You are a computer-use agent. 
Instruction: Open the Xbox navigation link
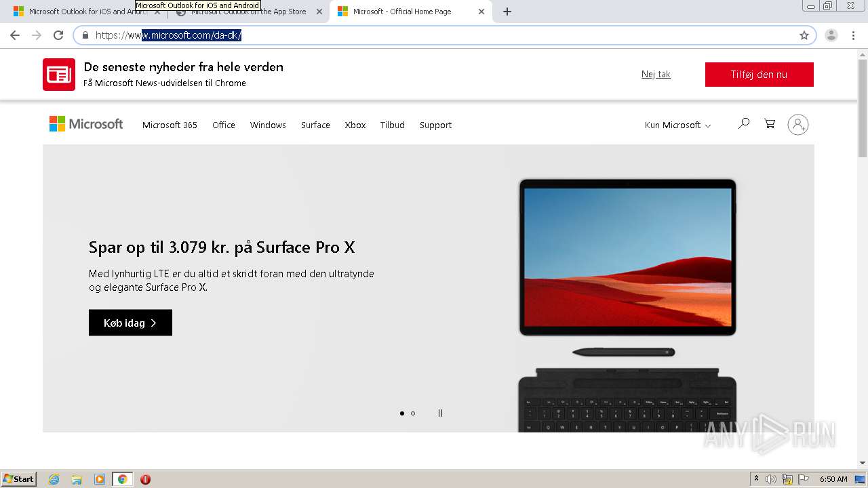(355, 125)
